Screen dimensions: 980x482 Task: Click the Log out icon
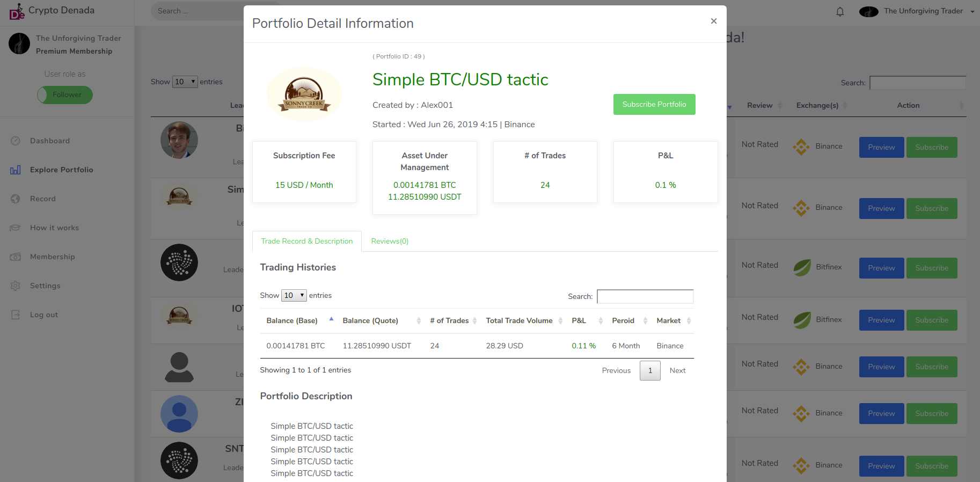pos(16,315)
